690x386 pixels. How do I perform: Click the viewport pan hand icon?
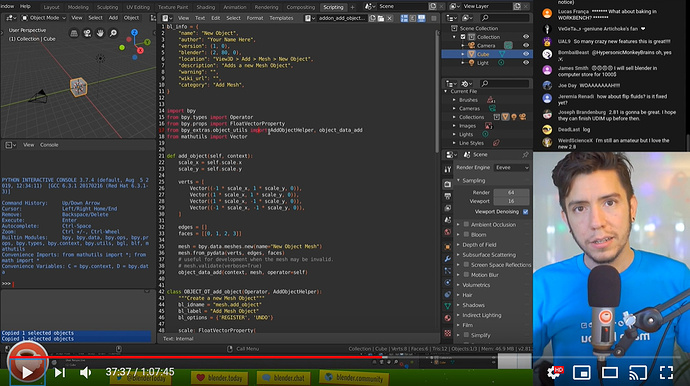[100, 33]
